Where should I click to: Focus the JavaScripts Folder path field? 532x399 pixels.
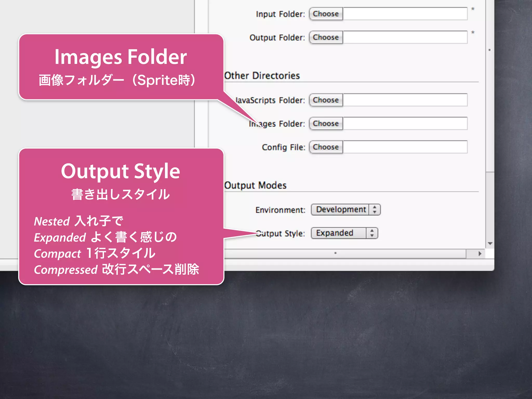pos(405,100)
